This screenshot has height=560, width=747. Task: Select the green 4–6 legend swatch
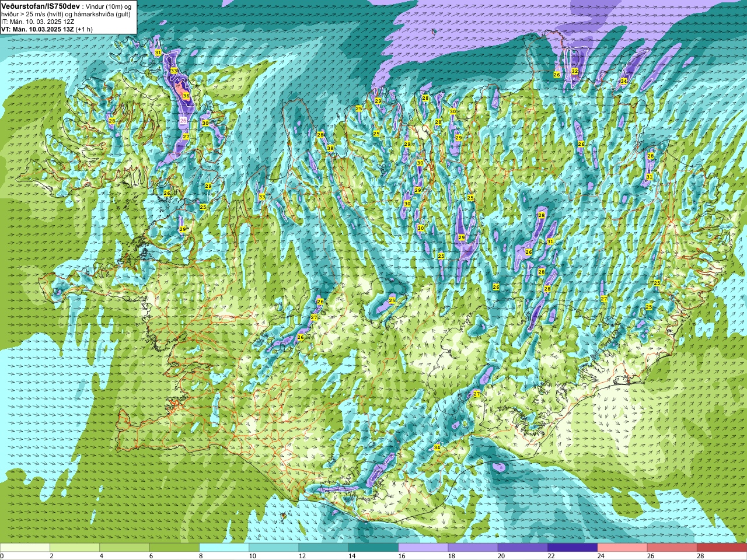click(125, 548)
